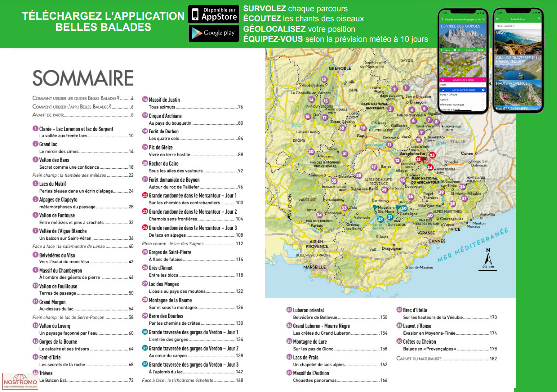Click the 'Grand Luberon - Mourre Nègre' title

(x=321, y=326)
